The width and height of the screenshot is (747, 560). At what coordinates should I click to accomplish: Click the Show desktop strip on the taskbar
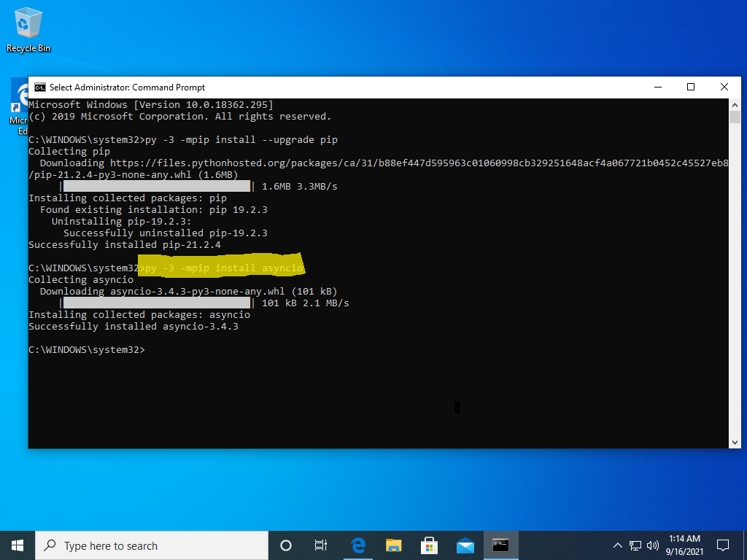[x=745, y=545]
